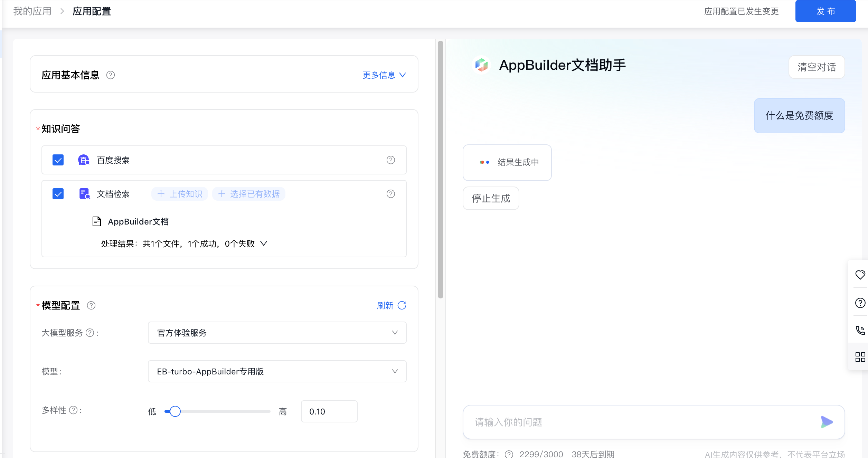Go to 我的应用 breadcrumb
Viewport: 868px width, 458px height.
pos(32,11)
